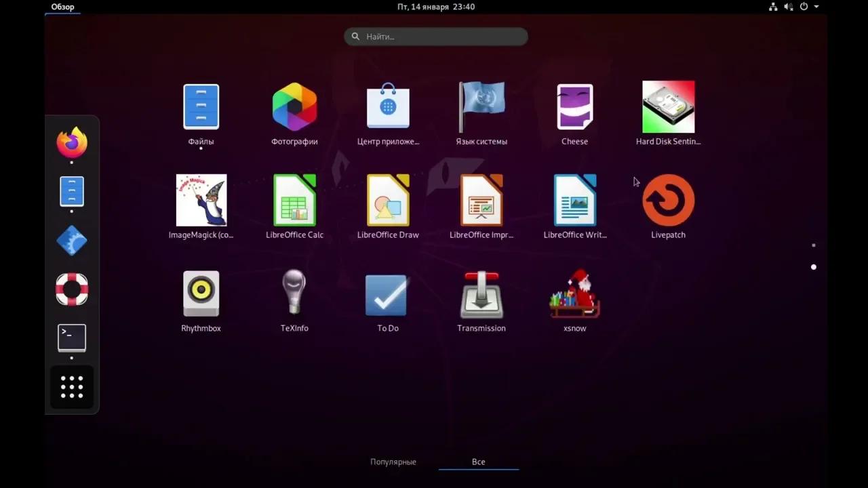Viewport: 868px width, 488px height.
Task: Click the volume speaker icon
Action: pyautogui.click(x=789, y=7)
